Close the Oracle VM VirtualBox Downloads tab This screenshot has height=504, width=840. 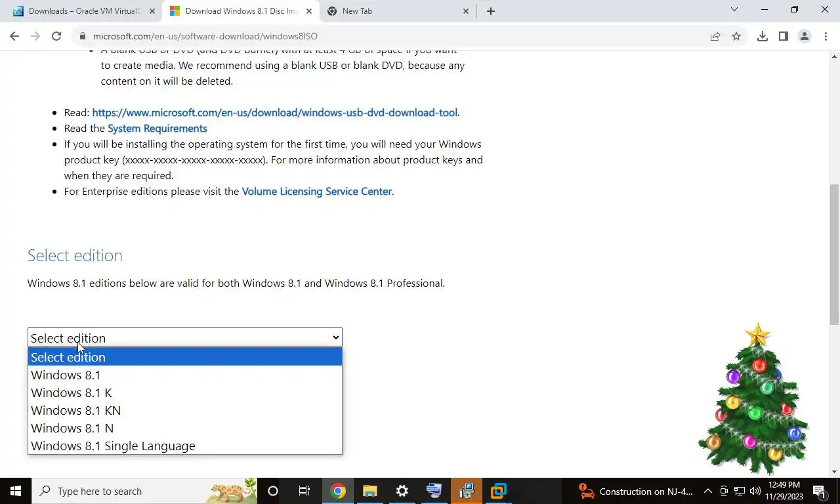click(x=152, y=11)
